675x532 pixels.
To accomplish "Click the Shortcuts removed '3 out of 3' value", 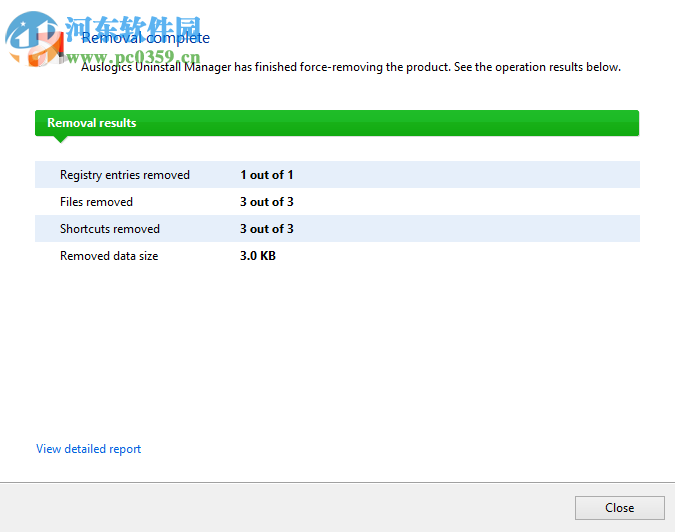I will click(266, 229).
